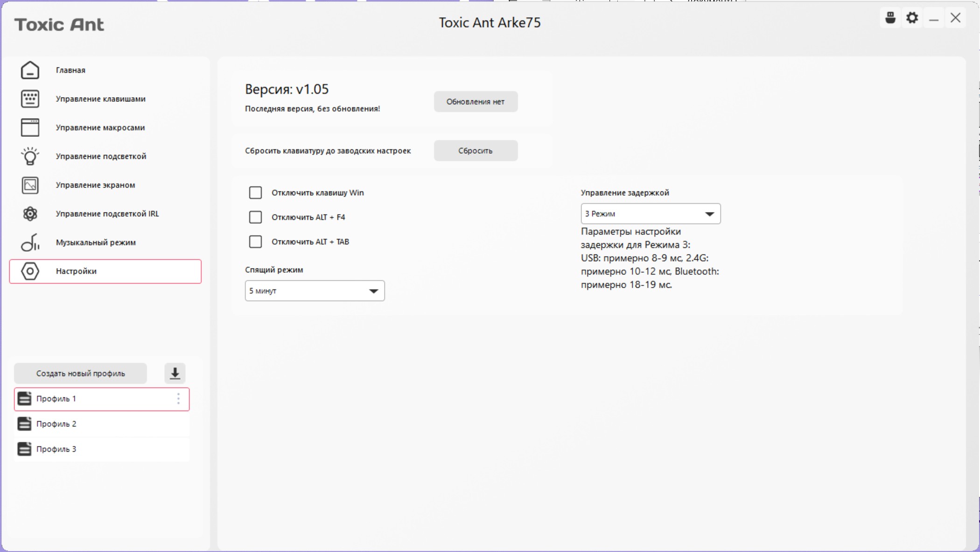Screen dimensions: 980x552
Task: Click the music mode note icon
Action: (x=30, y=243)
